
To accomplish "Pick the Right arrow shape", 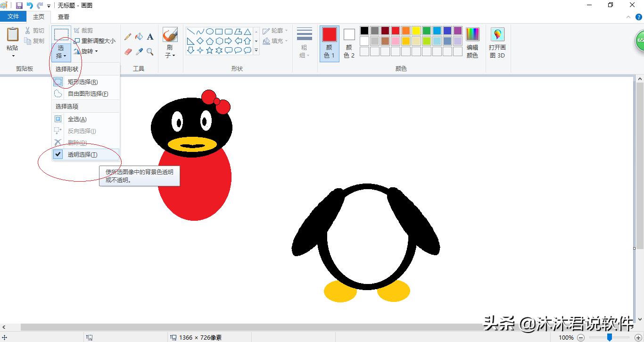I will click(x=229, y=41).
